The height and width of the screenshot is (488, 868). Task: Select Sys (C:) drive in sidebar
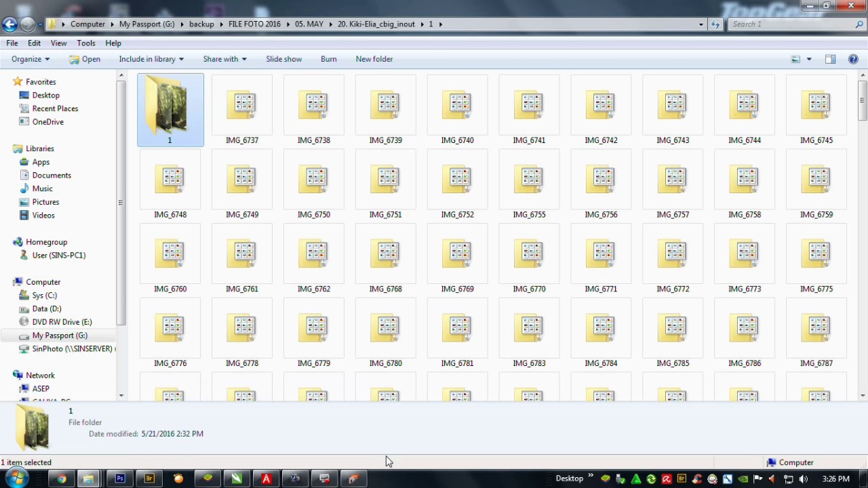point(44,296)
